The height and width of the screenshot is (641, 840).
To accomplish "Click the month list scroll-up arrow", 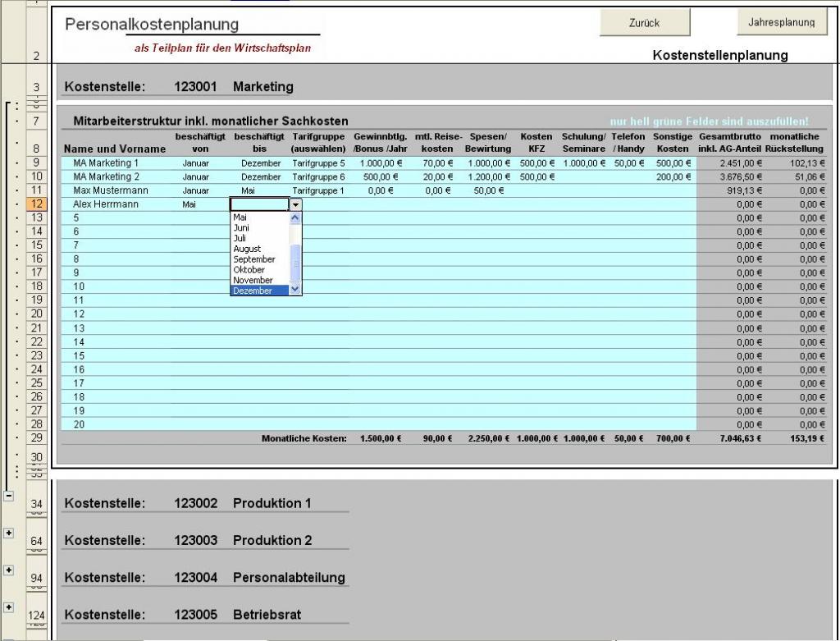I will (x=296, y=218).
